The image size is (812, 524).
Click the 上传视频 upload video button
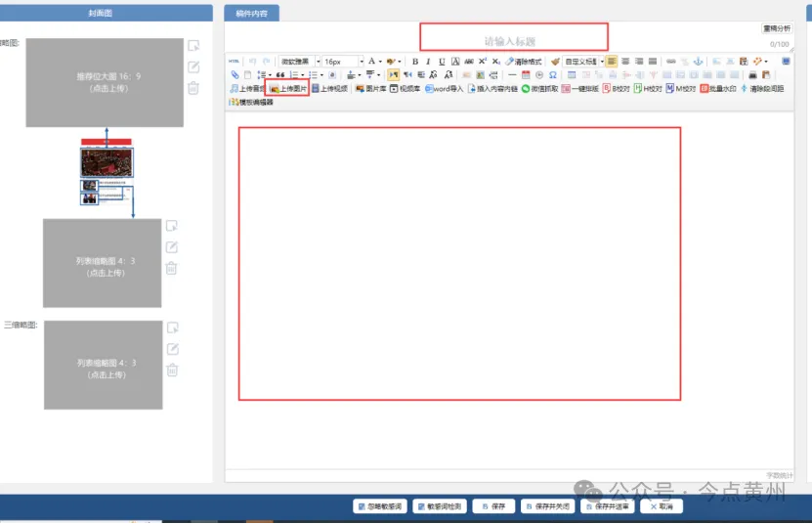click(x=330, y=88)
